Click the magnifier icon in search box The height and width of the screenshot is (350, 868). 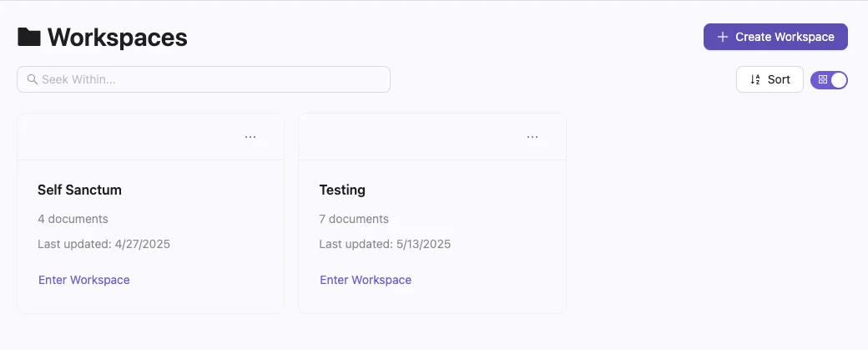point(33,79)
